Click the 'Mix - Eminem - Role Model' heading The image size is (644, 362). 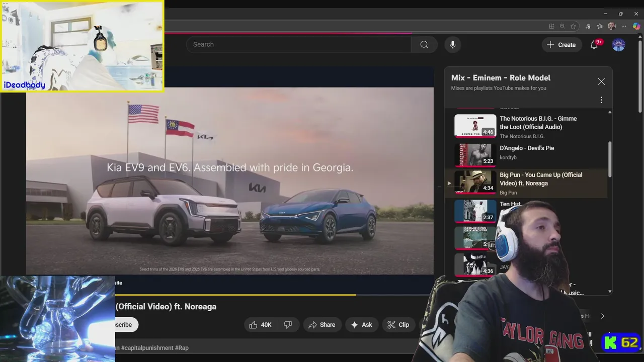click(501, 78)
